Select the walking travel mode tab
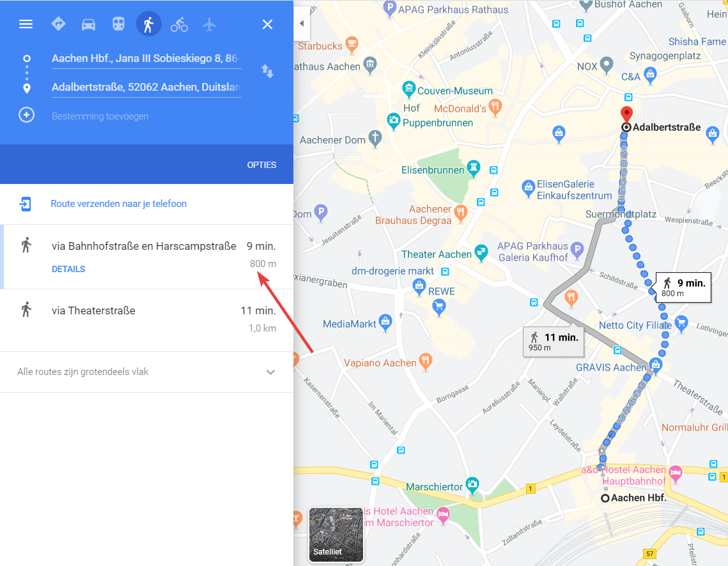Screen dimensions: 728x566 [x=148, y=24]
